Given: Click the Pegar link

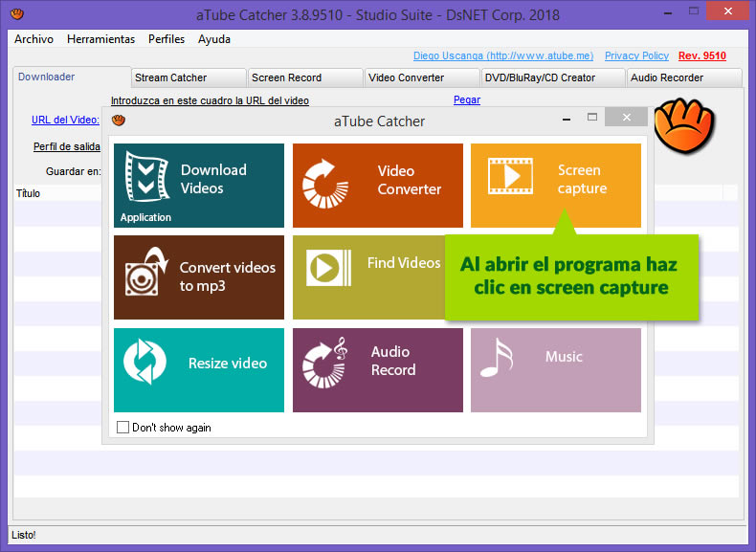Looking at the screenshot, I should click(x=467, y=99).
